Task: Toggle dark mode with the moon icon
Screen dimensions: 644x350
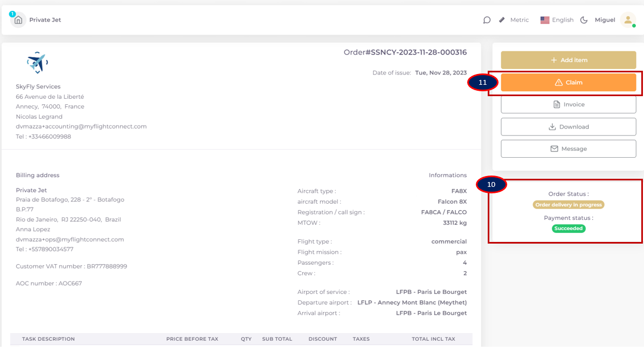Action: pyautogui.click(x=584, y=20)
